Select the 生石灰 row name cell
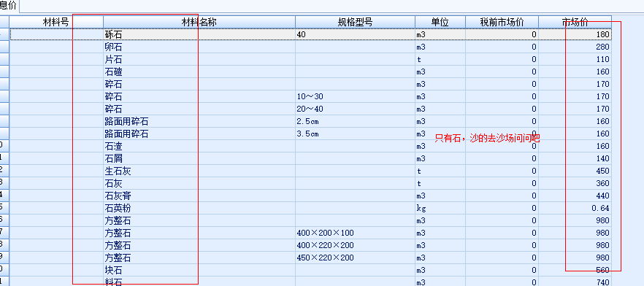The image size is (644, 286). (x=199, y=171)
